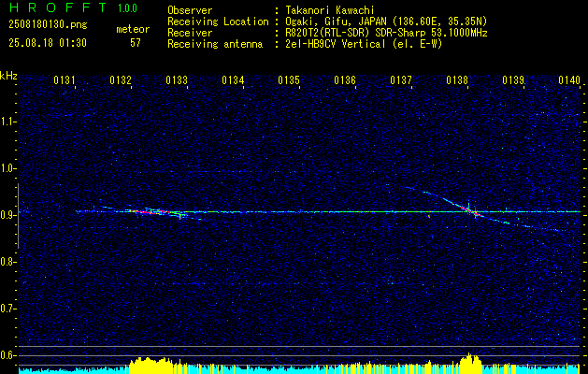Screen dimensions: 588x374
Task: Click the date stamp 25.08.18 01:30
Action: [x=48, y=43]
